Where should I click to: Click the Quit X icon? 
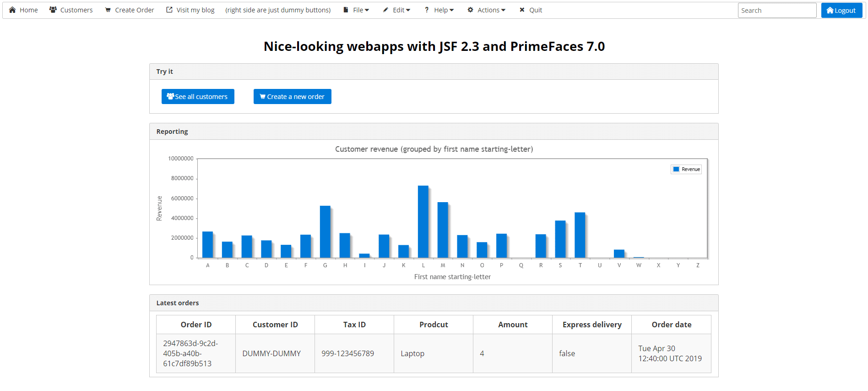[x=522, y=10]
